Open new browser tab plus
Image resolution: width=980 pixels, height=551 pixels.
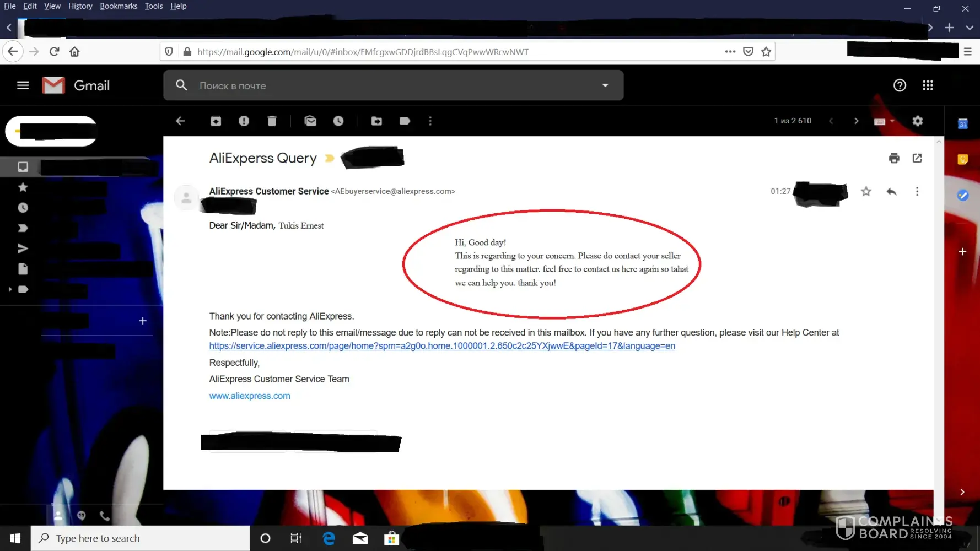(x=949, y=28)
